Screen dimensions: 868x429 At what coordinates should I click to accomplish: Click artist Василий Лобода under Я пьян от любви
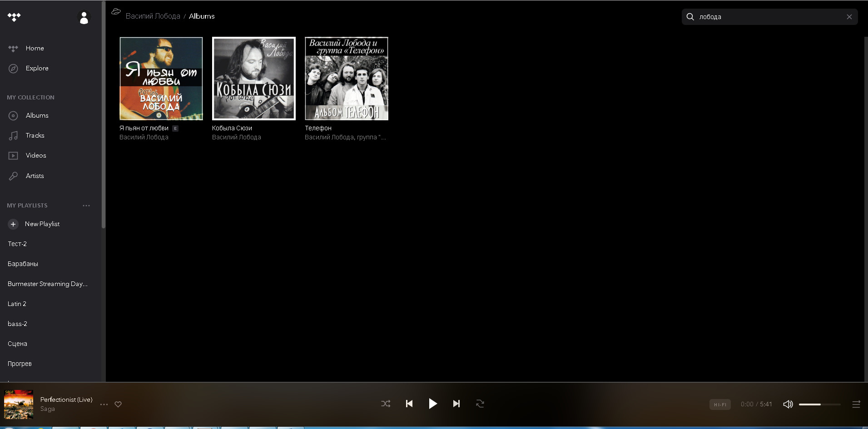coord(144,137)
